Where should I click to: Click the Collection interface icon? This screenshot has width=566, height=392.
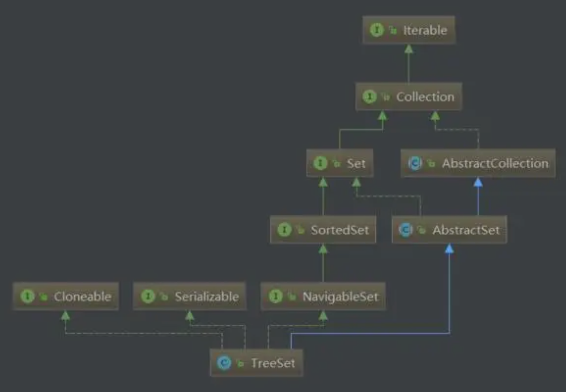coord(369,97)
